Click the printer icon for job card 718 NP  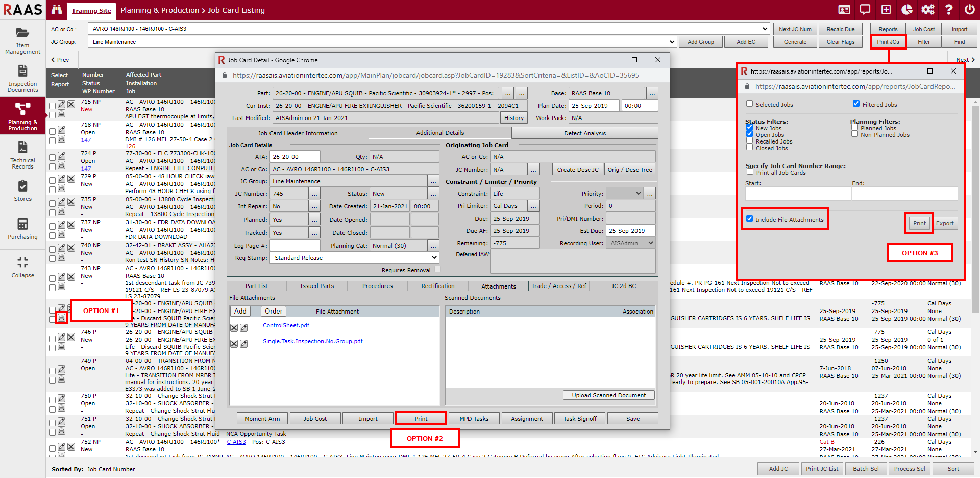click(x=61, y=139)
